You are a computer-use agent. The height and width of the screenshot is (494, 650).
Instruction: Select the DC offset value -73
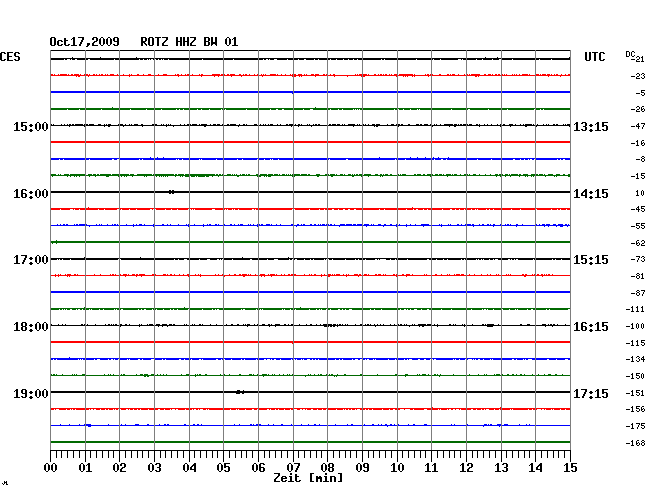point(638,259)
